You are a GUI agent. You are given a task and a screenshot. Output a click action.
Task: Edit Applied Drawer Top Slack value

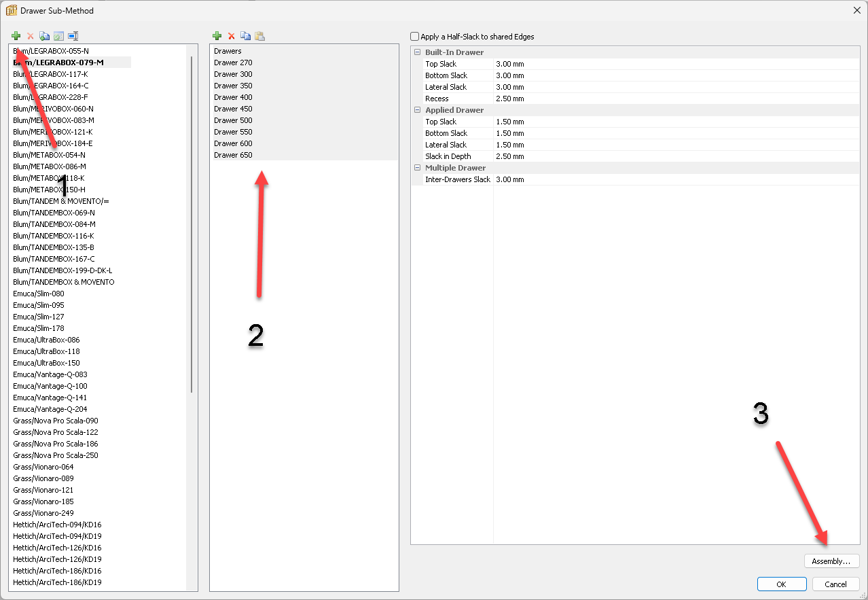(x=676, y=122)
